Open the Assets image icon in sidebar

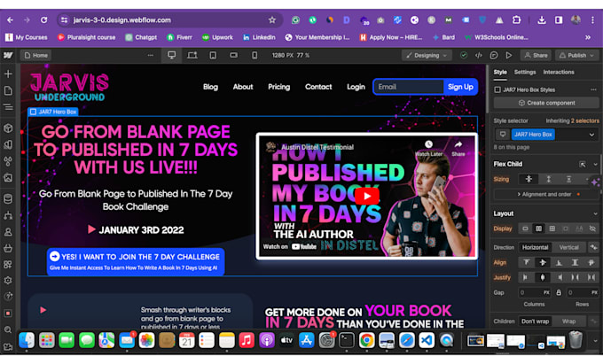coord(8,178)
